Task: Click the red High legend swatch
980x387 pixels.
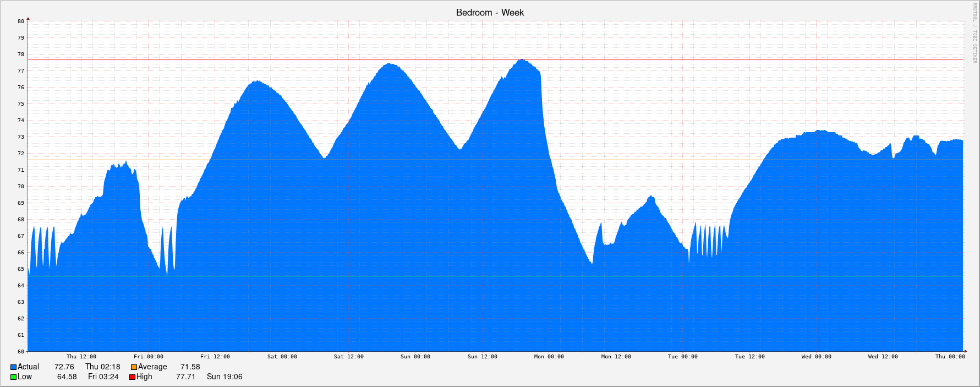Action: pos(133,377)
